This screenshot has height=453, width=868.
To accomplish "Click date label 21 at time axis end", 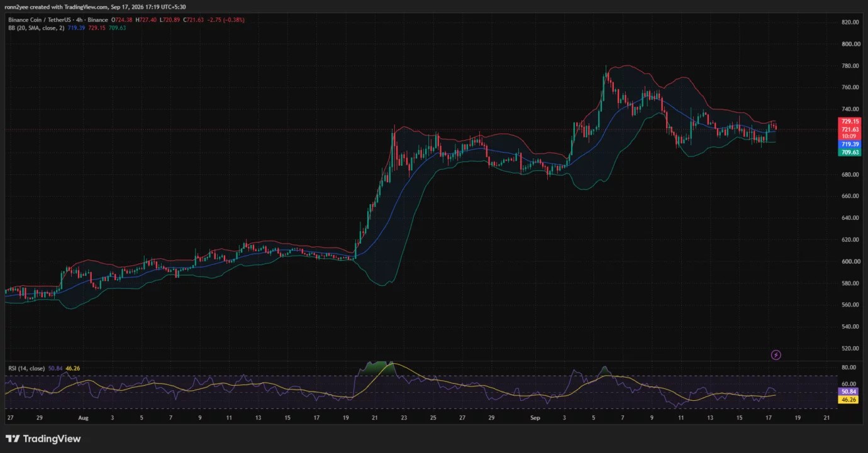I will 826,417.
